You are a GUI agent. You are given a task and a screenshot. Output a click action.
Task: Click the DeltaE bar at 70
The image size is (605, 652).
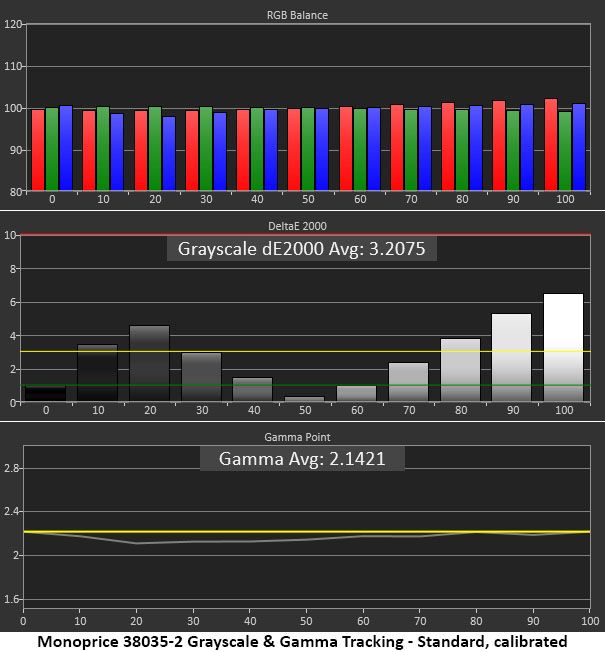(408, 382)
